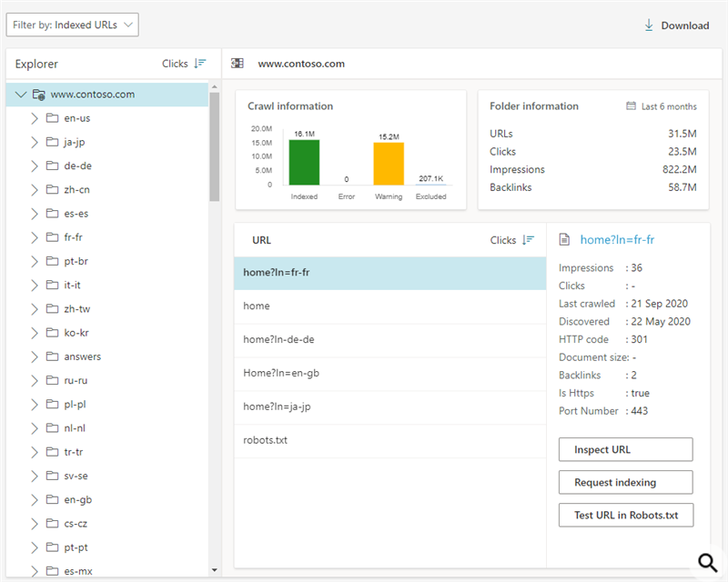Screen dimensions: 728x582
Task: Expand the ko-kr folder chevron
Action: pos(34,333)
